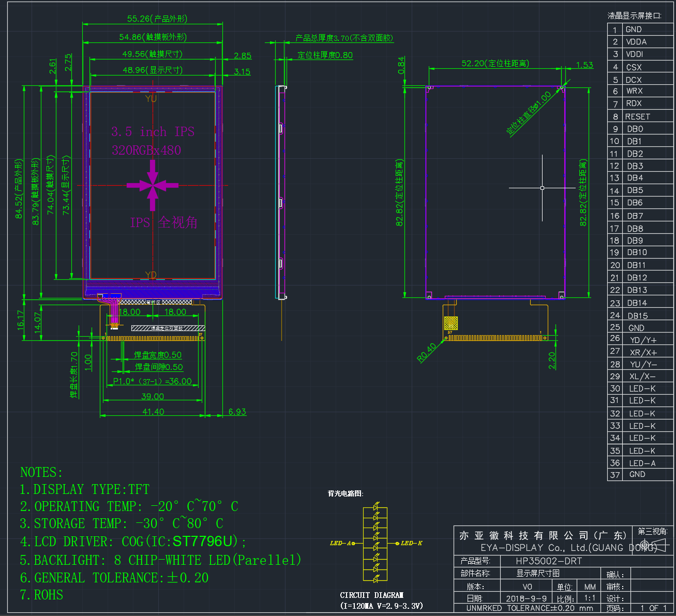Click the OPERATING TEMP note line
The image size is (676, 616).
129,506
